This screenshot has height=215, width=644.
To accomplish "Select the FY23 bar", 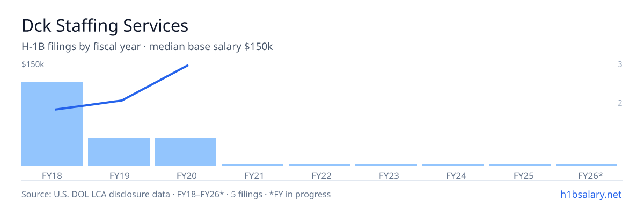I will (x=386, y=165).
